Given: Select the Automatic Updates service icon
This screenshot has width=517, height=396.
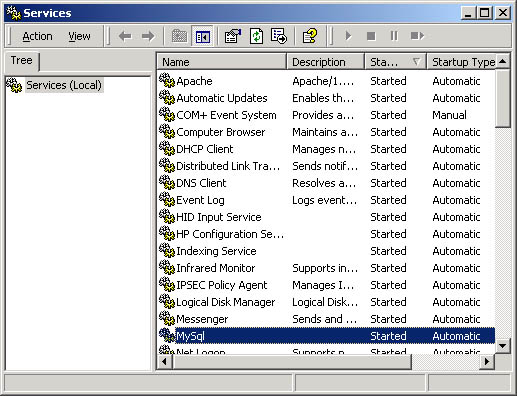Looking at the screenshot, I should pyautogui.click(x=167, y=98).
